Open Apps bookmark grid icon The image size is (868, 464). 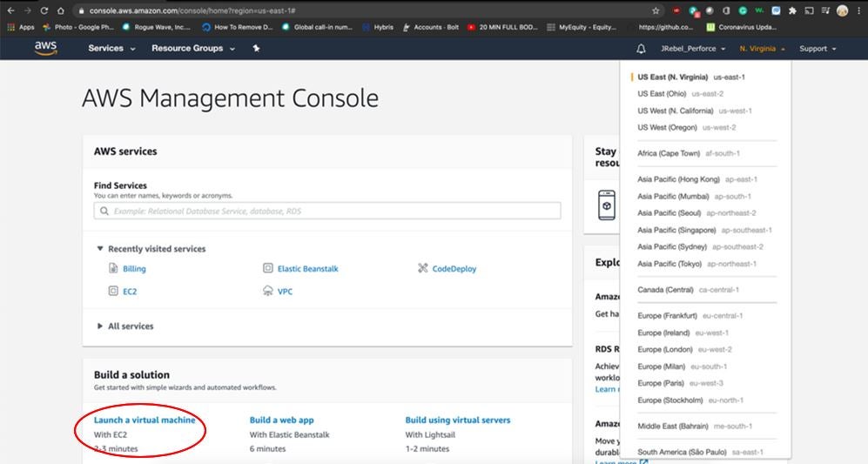(x=10, y=27)
